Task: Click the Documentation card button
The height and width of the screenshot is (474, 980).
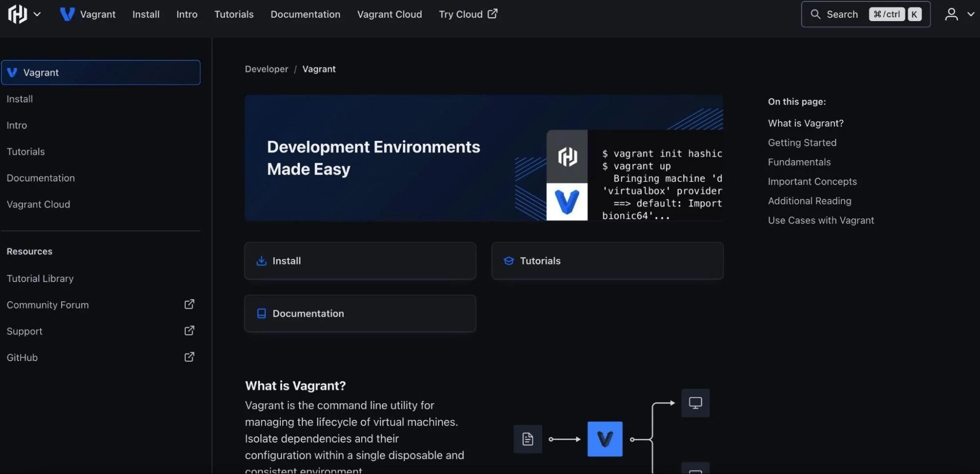Action: click(360, 314)
